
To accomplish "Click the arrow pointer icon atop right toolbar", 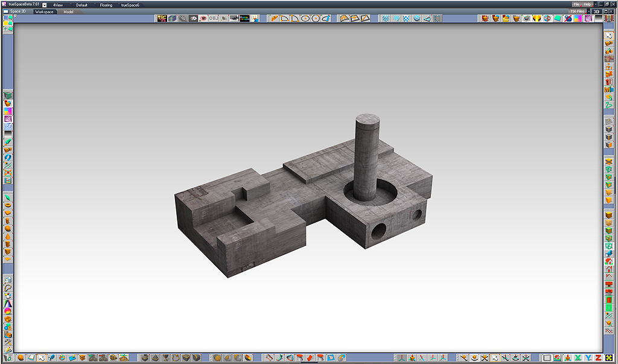I will (x=609, y=36).
